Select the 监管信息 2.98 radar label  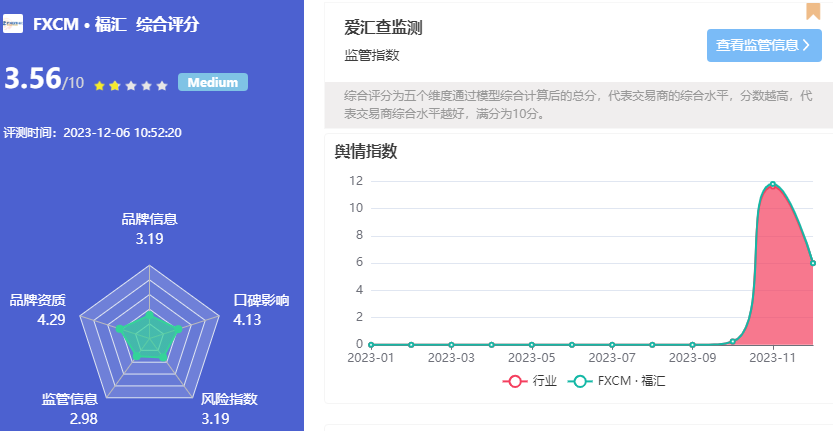coord(69,408)
